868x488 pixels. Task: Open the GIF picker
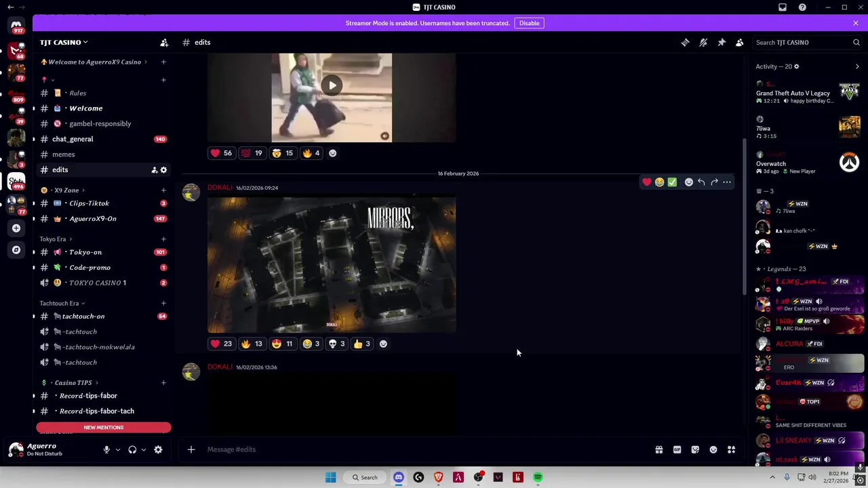point(677,449)
